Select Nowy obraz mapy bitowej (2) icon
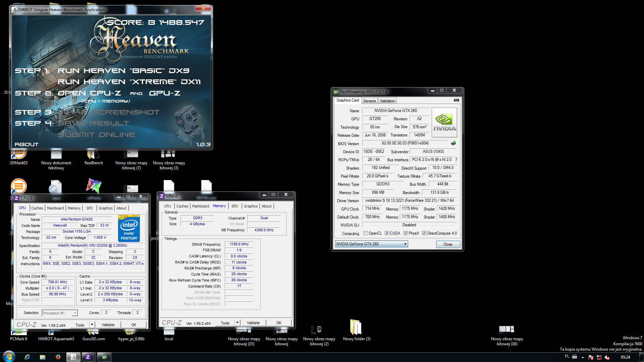The height and width of the screenshot is (362, 644). tap(319, 336)
